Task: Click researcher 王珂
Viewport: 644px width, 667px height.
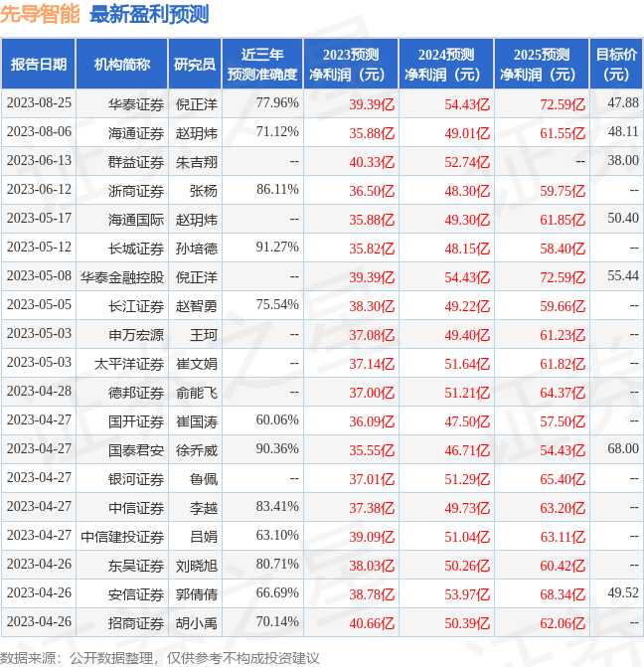Action: coord(204,335)
